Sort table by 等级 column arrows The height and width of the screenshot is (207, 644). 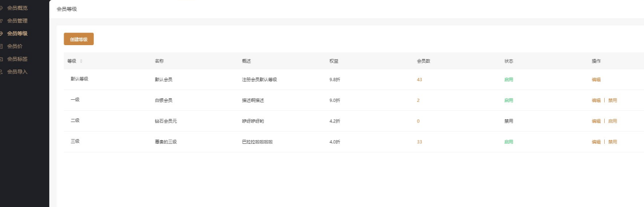81,61
